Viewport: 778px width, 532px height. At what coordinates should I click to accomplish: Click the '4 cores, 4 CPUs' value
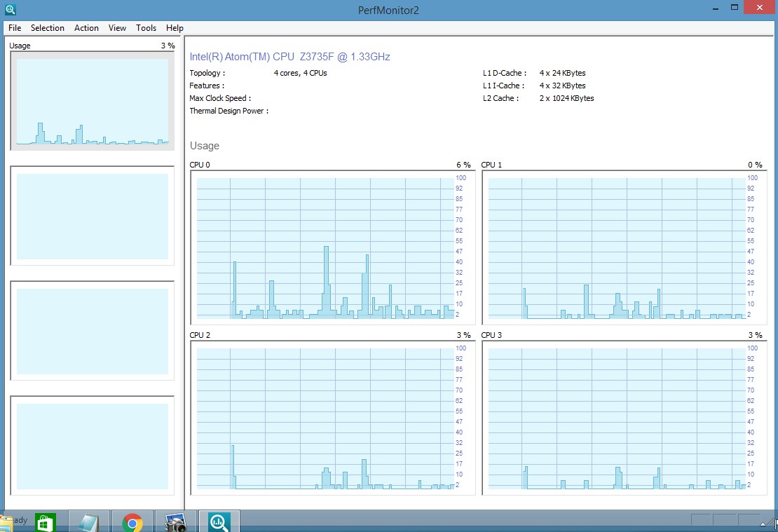point(300,73)
